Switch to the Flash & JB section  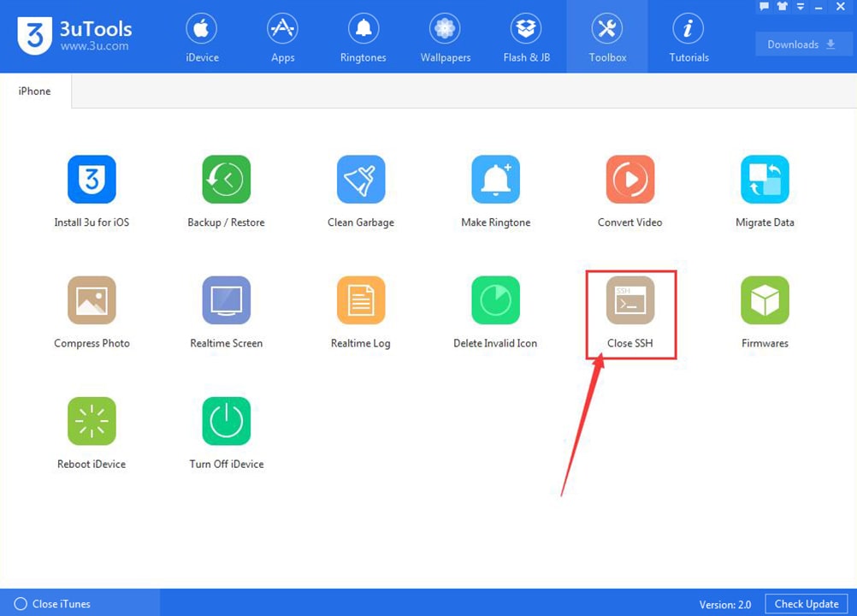526,36
